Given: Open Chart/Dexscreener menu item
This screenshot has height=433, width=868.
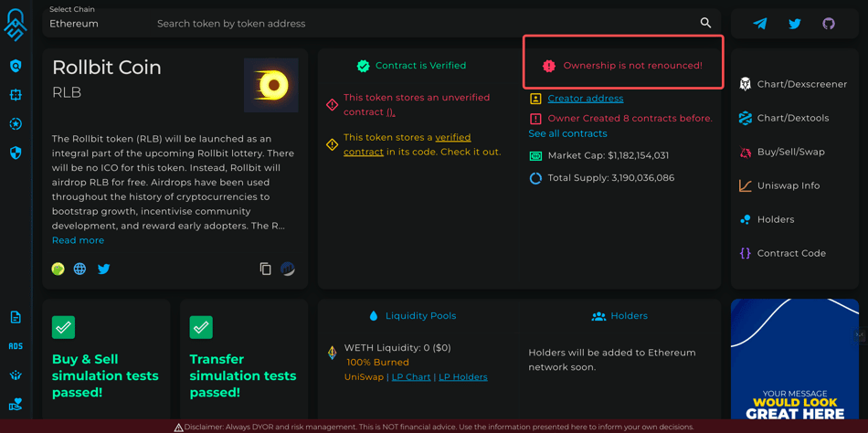Looking at the screenshot, I should (802, 84).
